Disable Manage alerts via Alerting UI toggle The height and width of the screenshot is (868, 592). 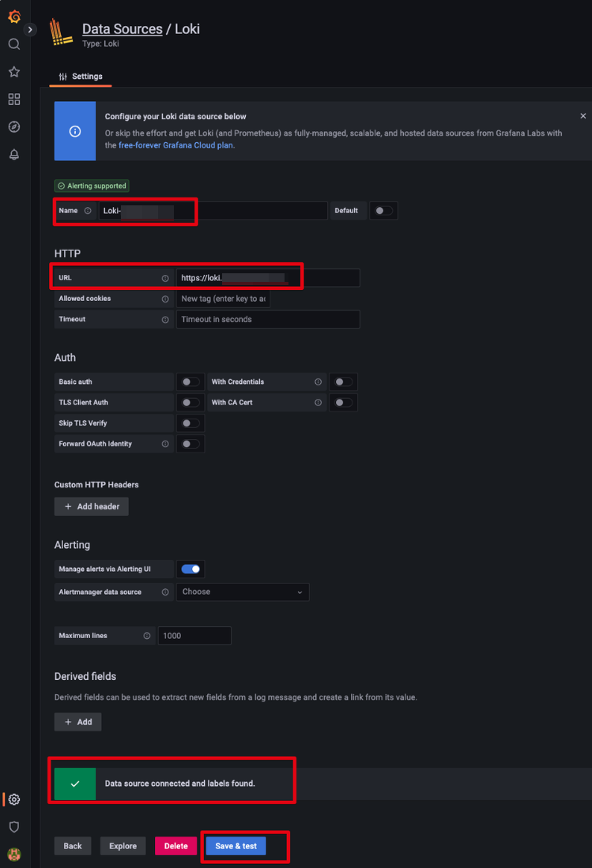[x=190, y=569]
